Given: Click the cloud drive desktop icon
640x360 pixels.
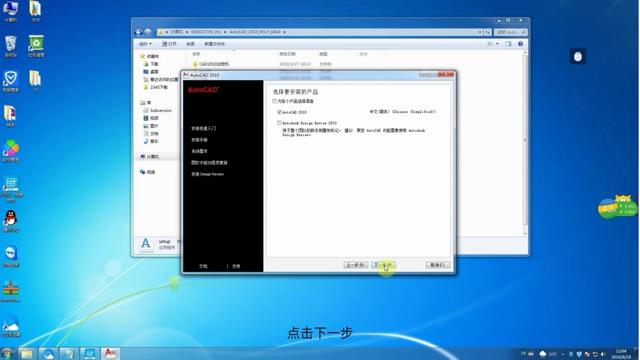Looking at the screenshot, I should pyautogui.click(x=11, y=327).
